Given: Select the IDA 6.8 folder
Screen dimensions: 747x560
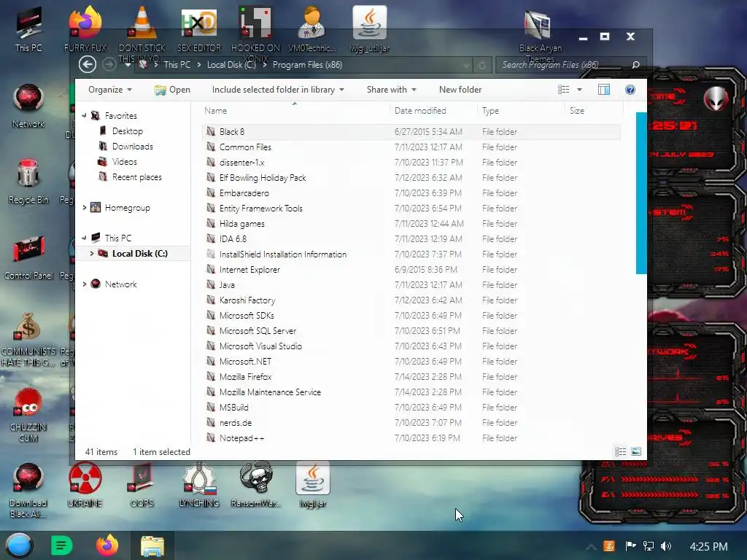Looking at the screenshot, I should click(x=233, y=238).
